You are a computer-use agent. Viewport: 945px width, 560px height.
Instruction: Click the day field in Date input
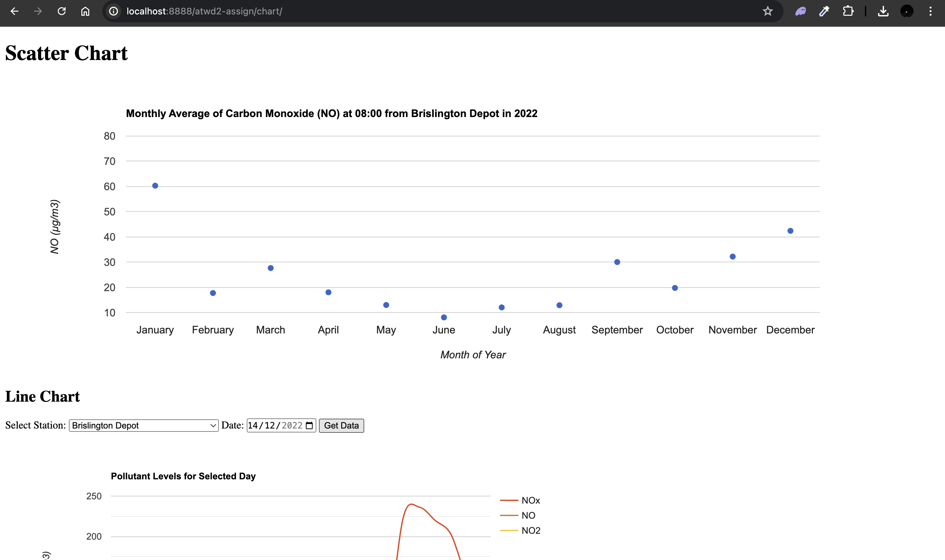(x=253, y=425)
